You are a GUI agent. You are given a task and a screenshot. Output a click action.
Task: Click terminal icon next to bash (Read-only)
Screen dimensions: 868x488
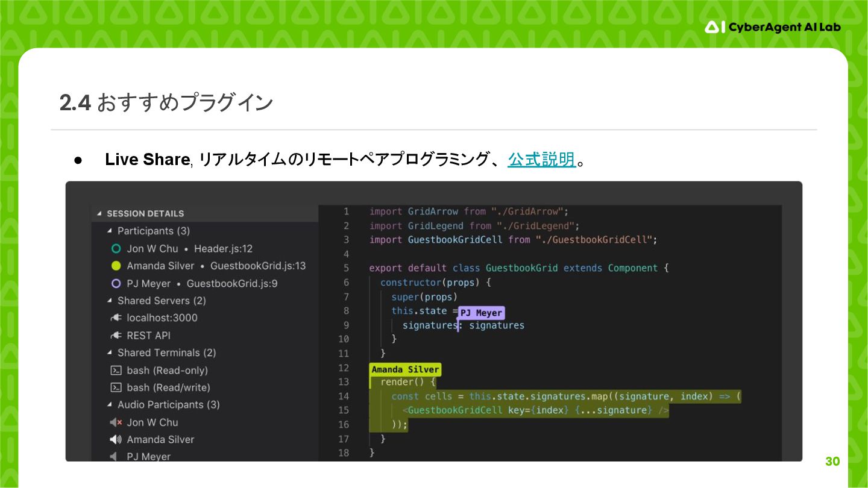coord(116,371)
